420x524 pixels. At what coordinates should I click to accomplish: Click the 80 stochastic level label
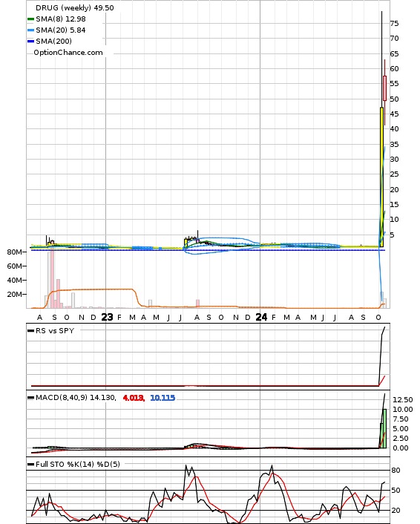coord(396,471)
